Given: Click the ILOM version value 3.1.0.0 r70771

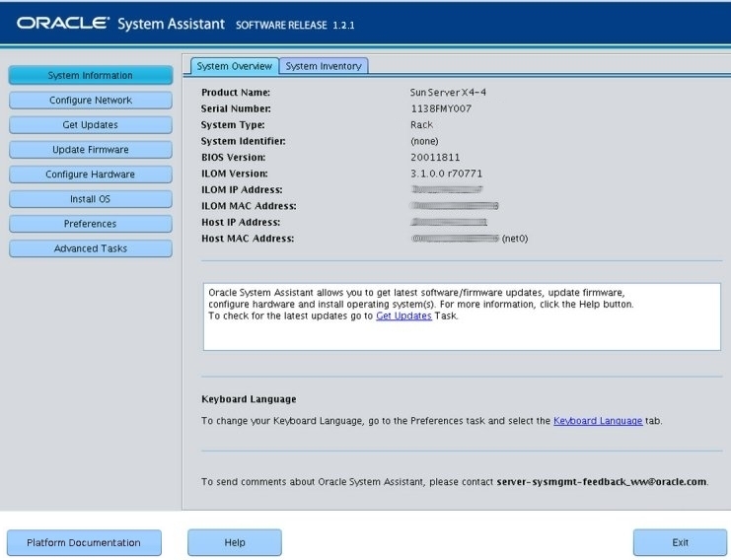Looking at the screenshot, I should pos(446,174).
